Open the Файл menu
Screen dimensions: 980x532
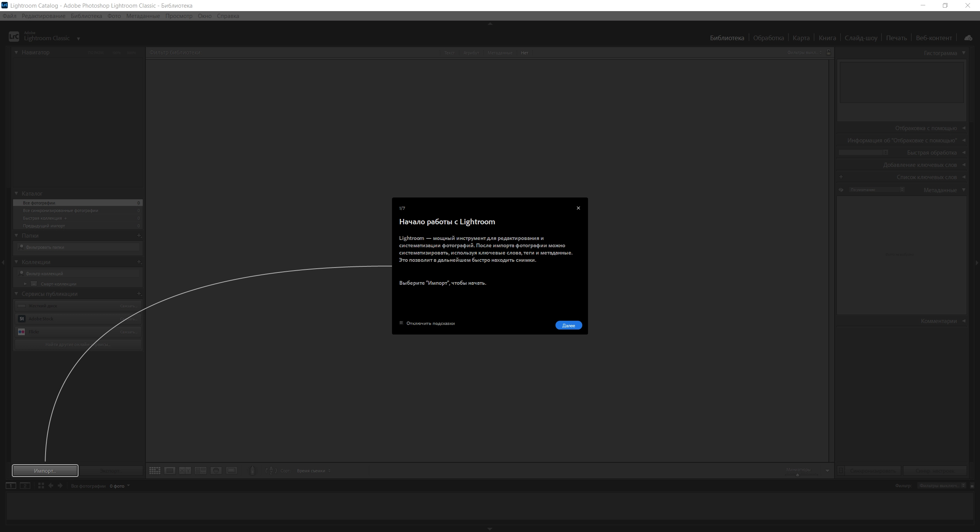[x=10, y=16]
